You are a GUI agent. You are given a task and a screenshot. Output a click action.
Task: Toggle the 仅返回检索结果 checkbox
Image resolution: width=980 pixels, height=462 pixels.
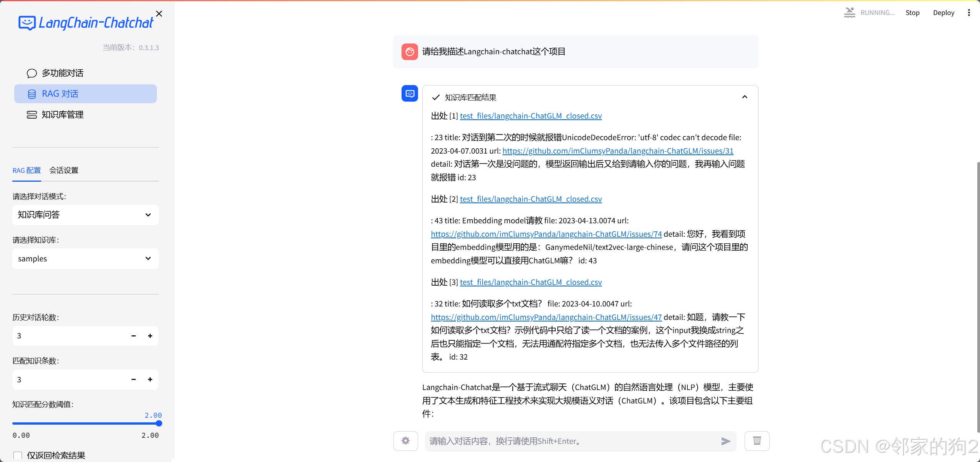[18, 455]
